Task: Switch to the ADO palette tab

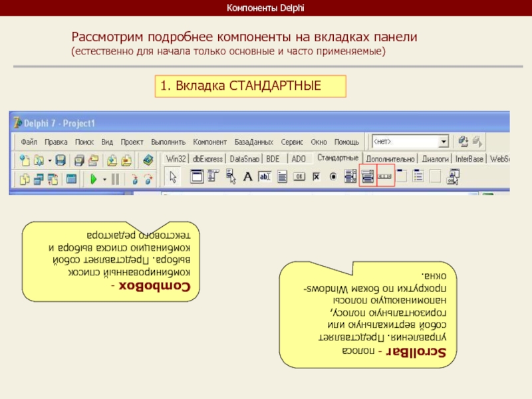Action: [x=299, y=158]
